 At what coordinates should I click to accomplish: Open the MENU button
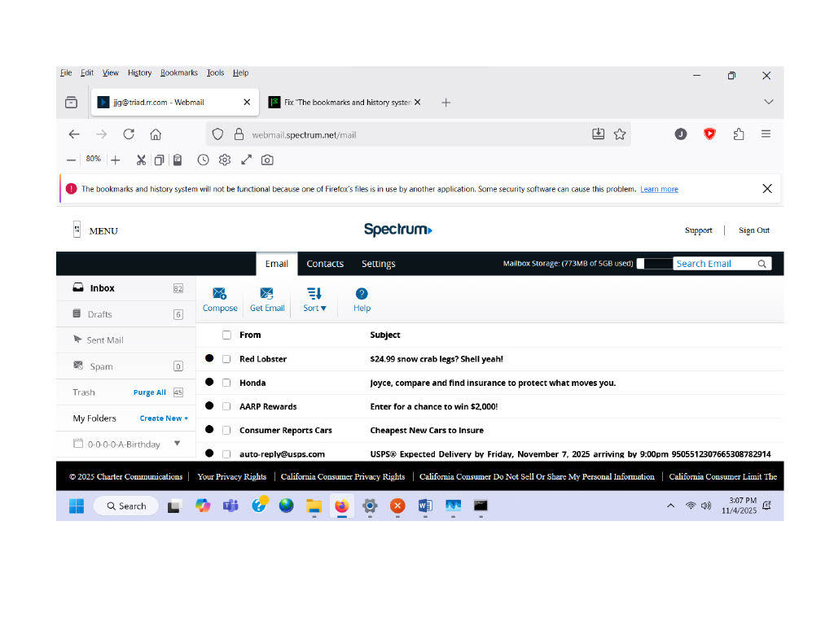(96, 230)
